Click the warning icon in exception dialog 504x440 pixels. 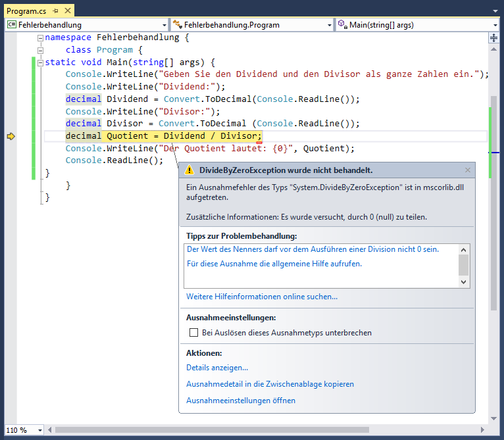[x=189, y=170]
